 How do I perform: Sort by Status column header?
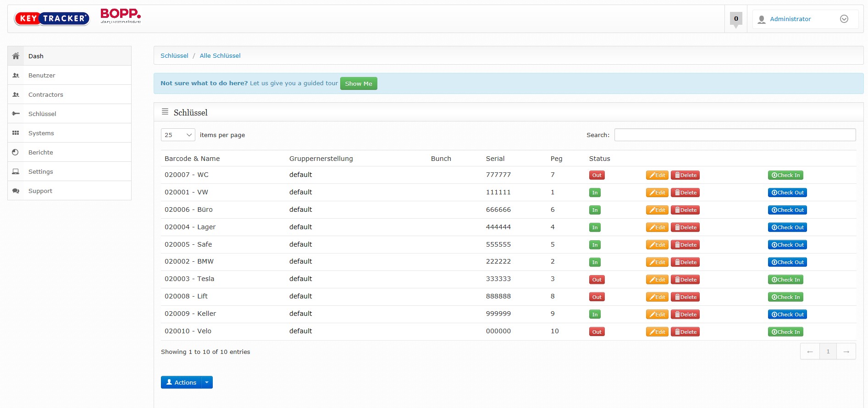pos(599,159)
